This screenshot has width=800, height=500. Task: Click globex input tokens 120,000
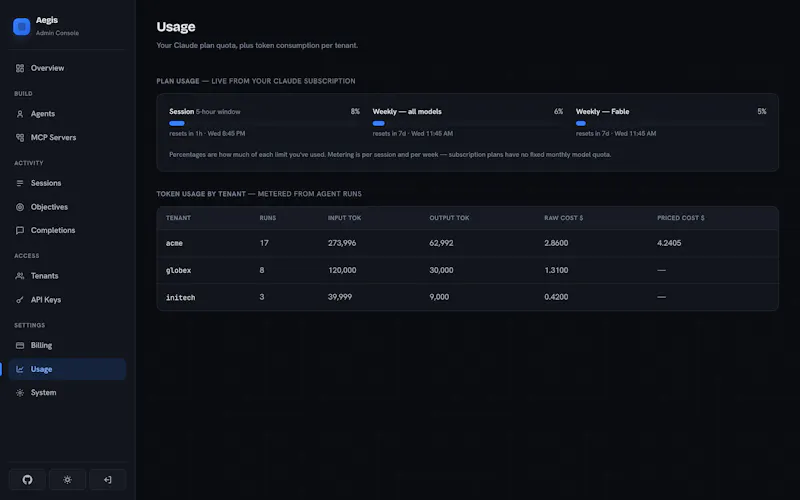pos(342,270)
